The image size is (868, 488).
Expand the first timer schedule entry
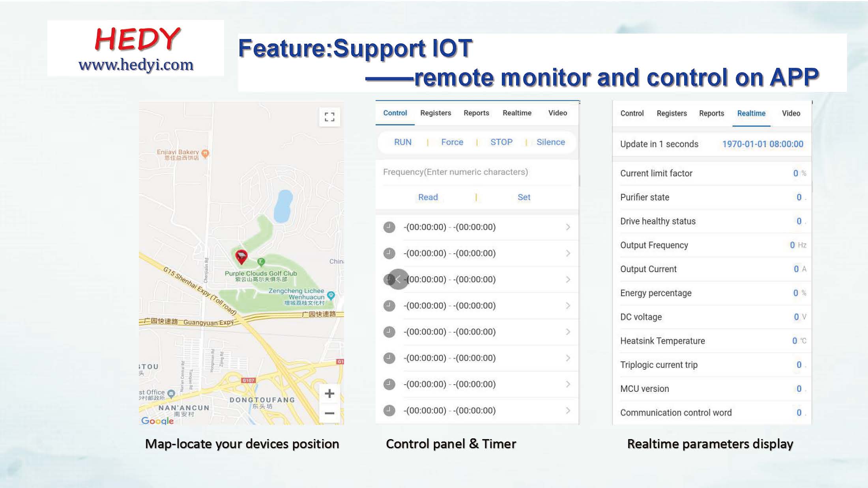click(x=566, y=226)
